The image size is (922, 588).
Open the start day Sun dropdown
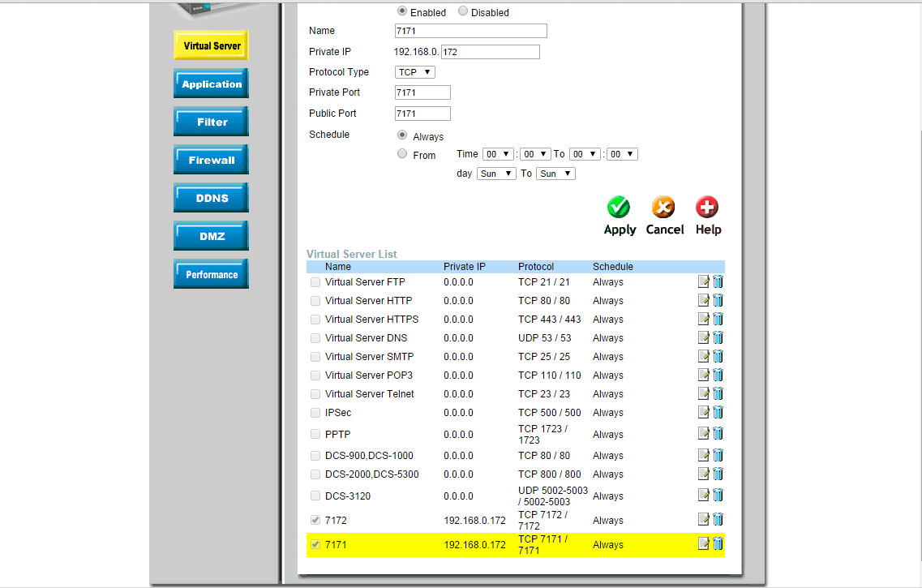[497, 174]
